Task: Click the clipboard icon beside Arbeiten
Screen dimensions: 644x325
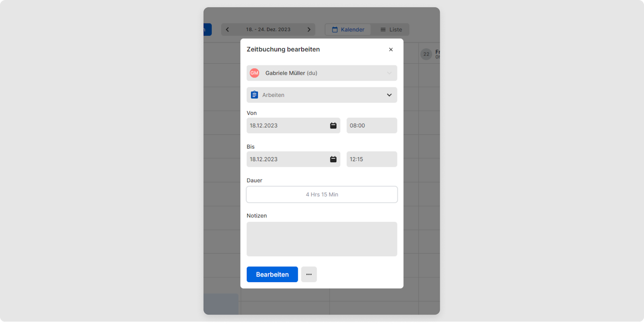Action: pos(255,95)
